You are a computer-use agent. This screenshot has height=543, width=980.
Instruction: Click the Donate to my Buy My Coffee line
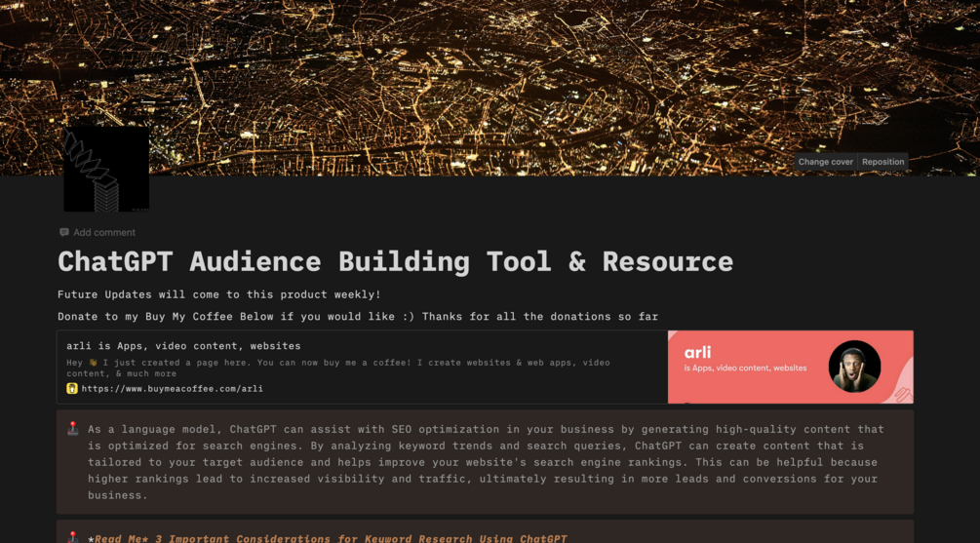pos(358,316)
